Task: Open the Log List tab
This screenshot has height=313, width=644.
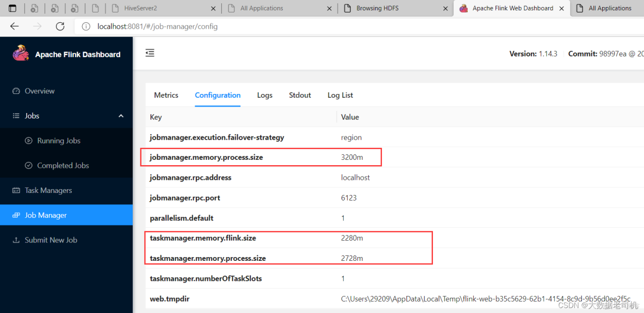Action: click(339, 95)
